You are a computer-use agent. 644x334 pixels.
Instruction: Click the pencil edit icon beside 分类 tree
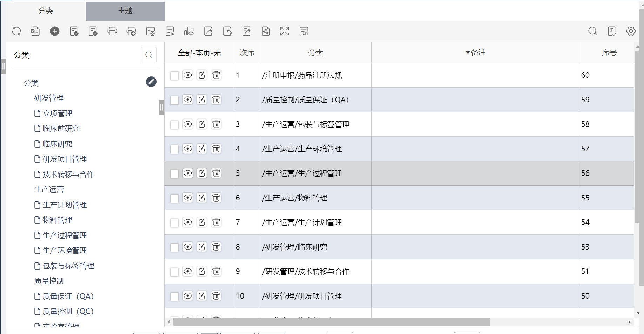151,82
